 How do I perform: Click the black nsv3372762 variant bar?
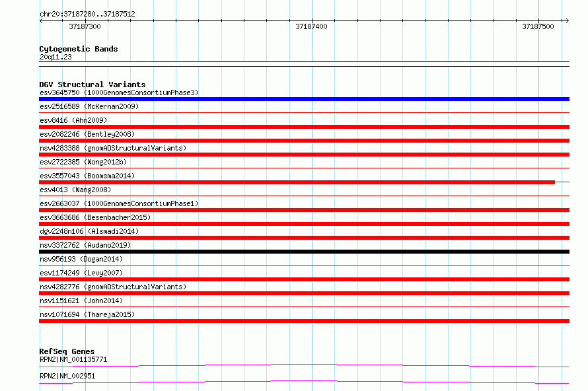[x=304, y=252]
